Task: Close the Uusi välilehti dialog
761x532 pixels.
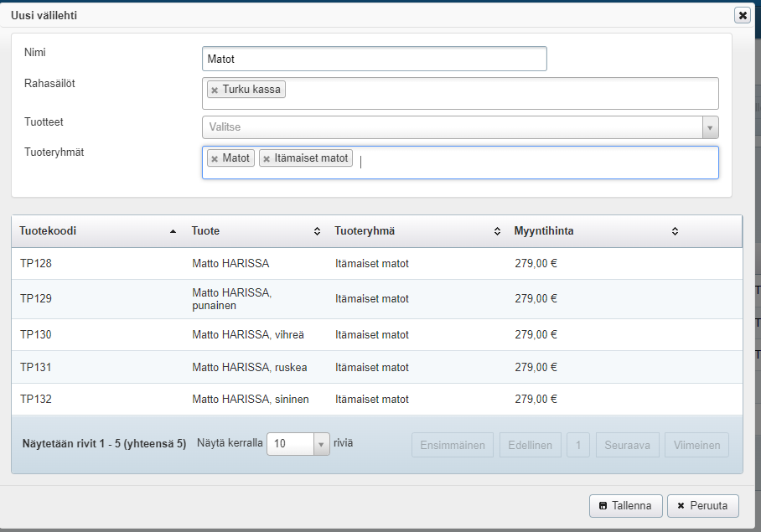Action: (742, 15)
